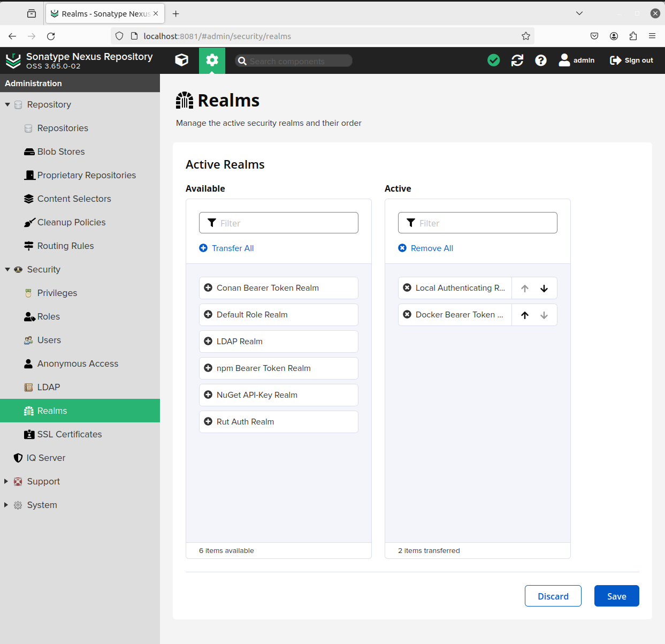Screen dimensions: 665x644
Task: Open Privileges in sidebar
Action: point(80,293)
